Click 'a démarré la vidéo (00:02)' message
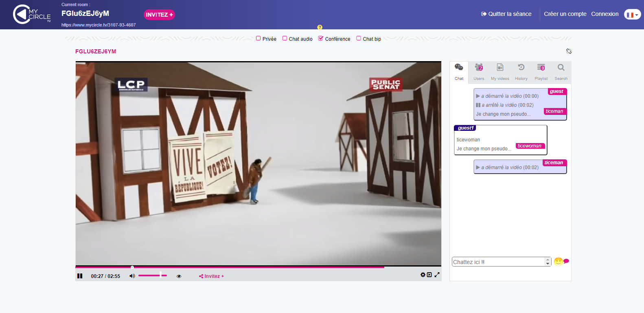 pyautogui.click(x=507, y=168)
